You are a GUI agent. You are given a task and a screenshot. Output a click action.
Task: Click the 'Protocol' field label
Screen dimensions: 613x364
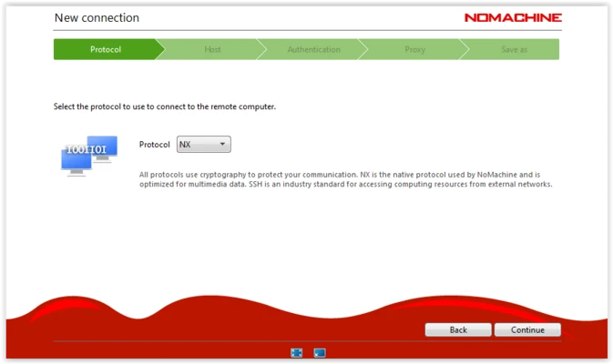[155, 145]
